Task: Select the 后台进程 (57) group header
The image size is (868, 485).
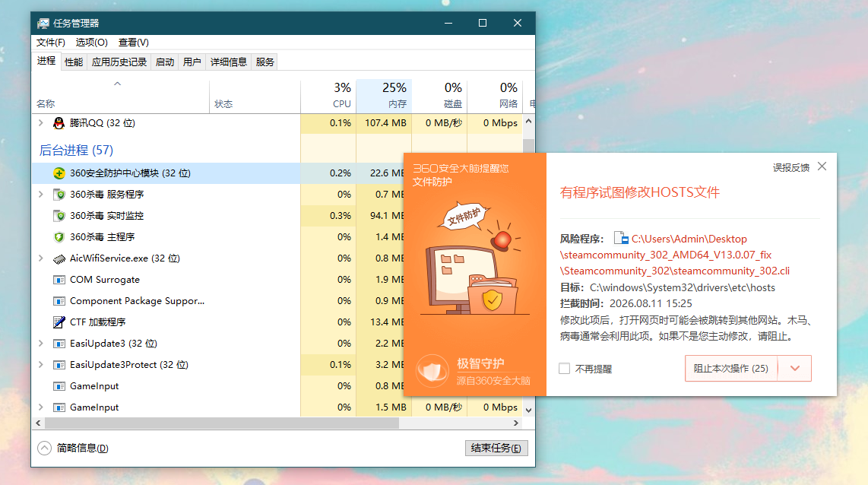Action: (76, 150)
